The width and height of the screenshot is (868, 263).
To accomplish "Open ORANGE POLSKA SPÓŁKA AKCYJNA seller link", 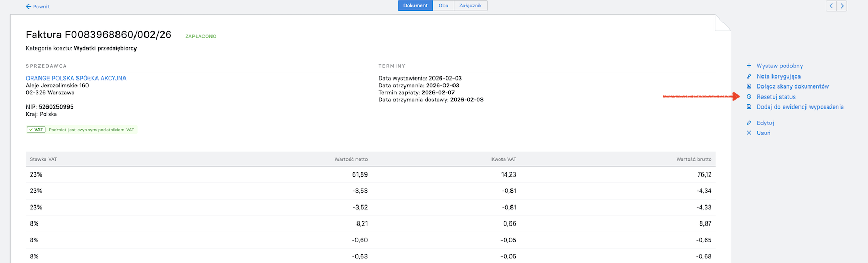I will [76, 78].
